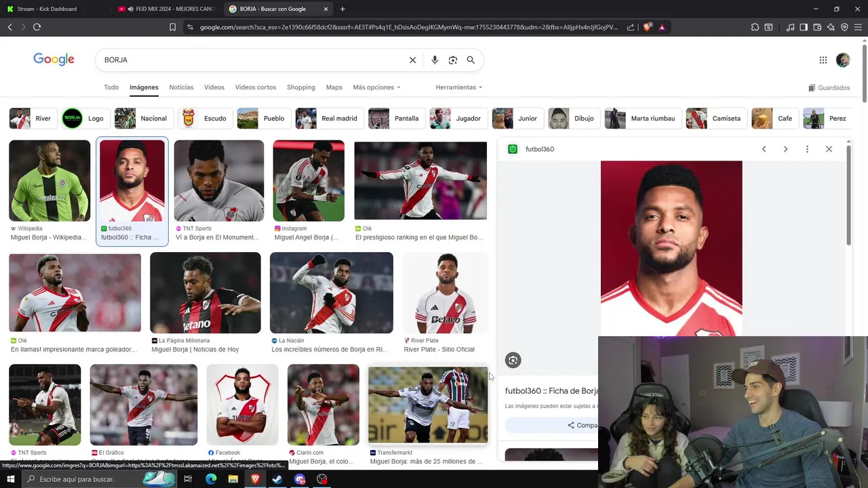Expand the 'Más opciones' dropdown

coord(376,87)
